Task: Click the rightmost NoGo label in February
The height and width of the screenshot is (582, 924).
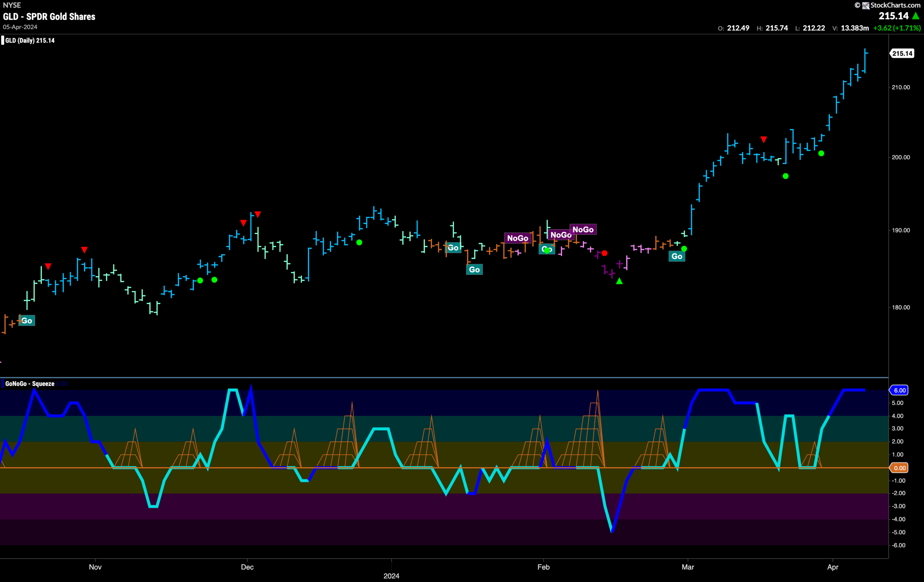Action: pyautogui.click(x=583, y=229)
